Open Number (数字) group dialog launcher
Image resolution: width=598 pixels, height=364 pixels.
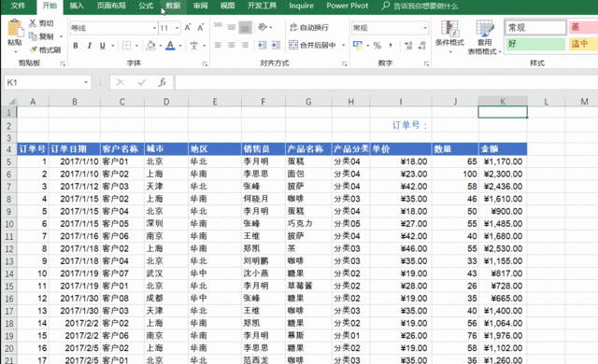pos(426,64)
